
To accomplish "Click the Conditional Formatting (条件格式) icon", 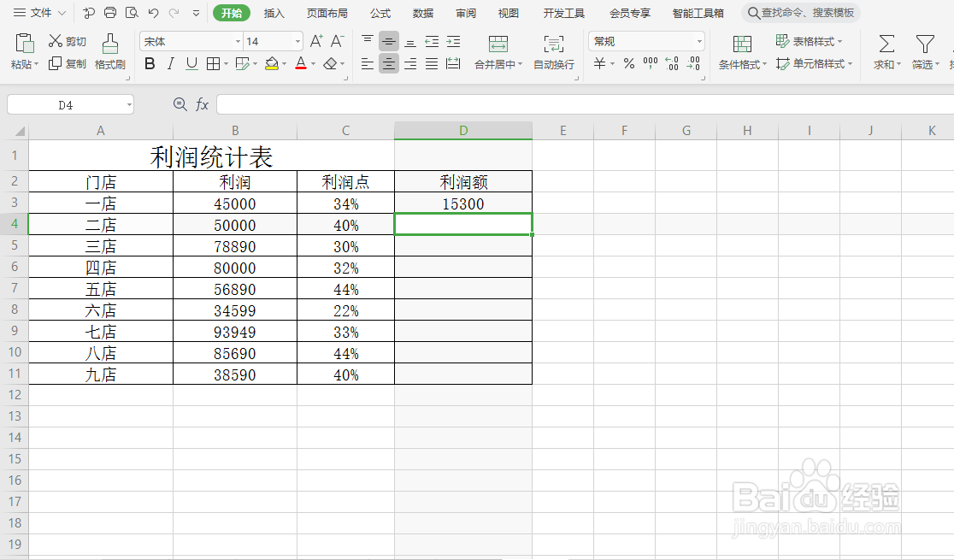I will 742,44.
